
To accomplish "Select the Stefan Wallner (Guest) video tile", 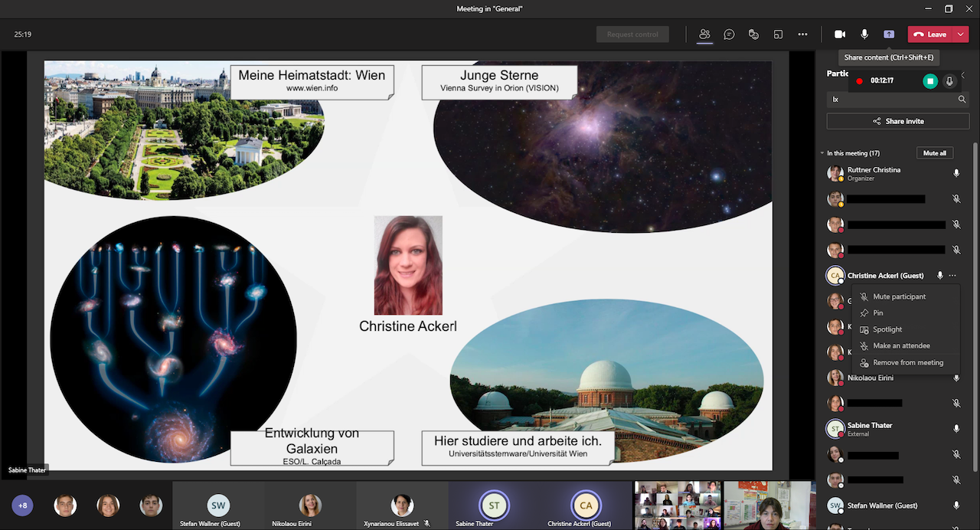I will [x=219, y=505].
